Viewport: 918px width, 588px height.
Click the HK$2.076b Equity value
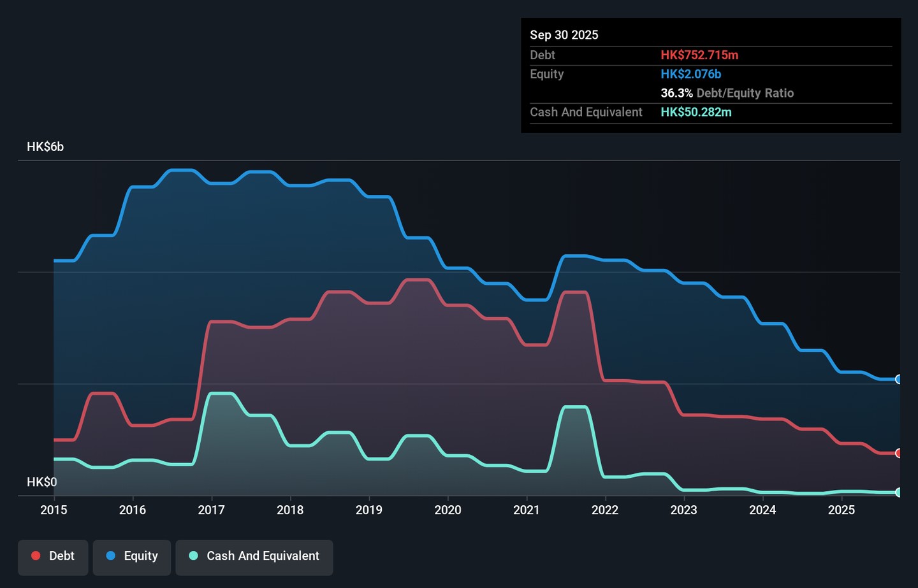tap(690, 74)
